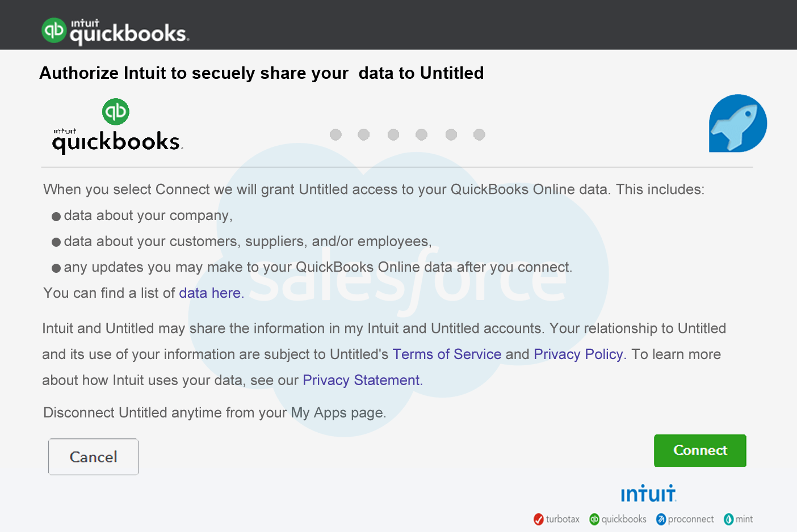Click the green qb circle icon above the wordmark
797x532 pixels.
pyautogui.click(x=116, y=111)
